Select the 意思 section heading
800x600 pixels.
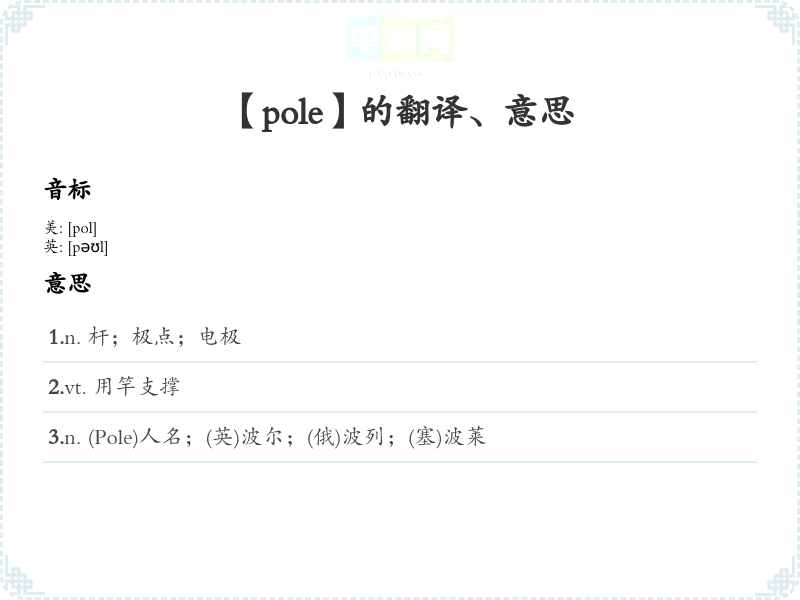[x=67, y=283]
